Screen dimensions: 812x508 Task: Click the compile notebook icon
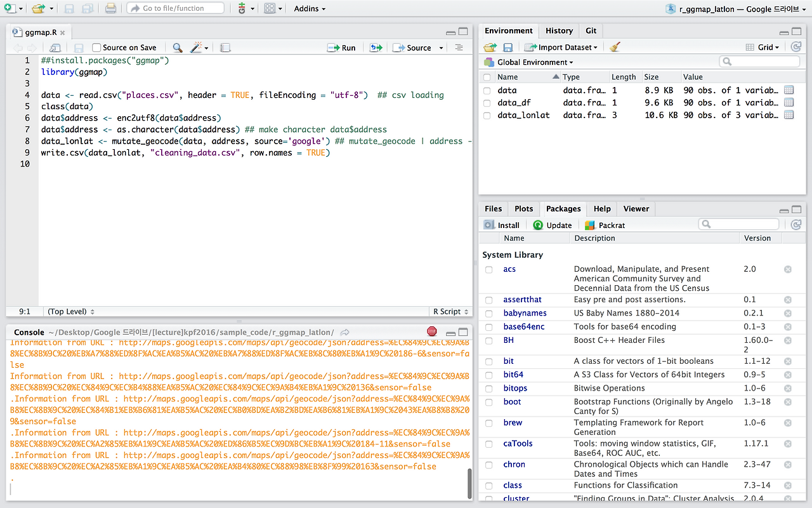click(x=225, y=48)
